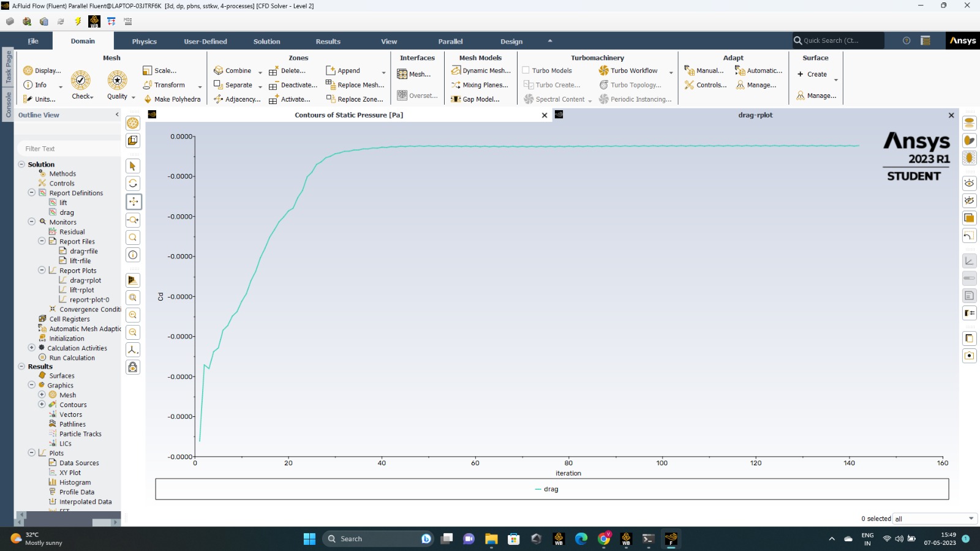
Task: Click Adapt Manual button
Action: click(x=704, y=70)
